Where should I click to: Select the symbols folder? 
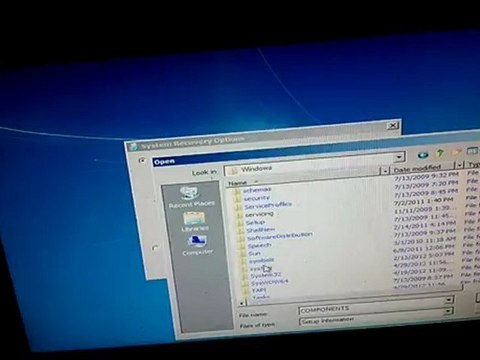tap(258, 261)
